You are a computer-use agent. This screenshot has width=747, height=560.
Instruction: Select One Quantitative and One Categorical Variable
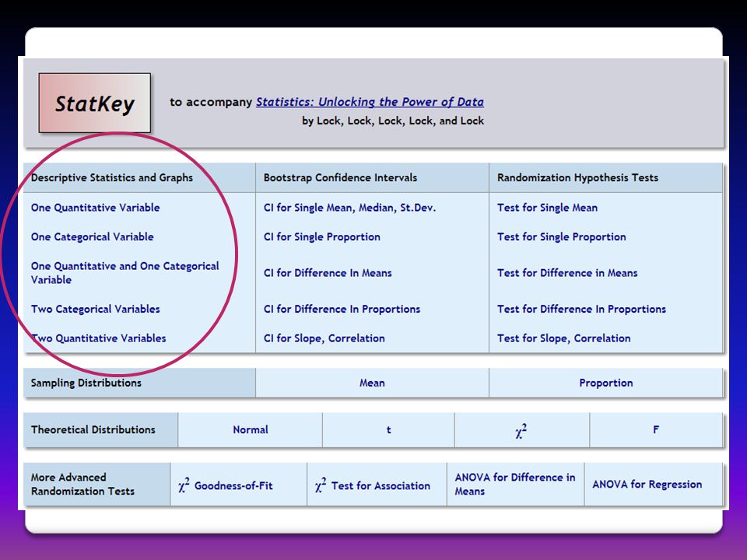tap(124, 273)
